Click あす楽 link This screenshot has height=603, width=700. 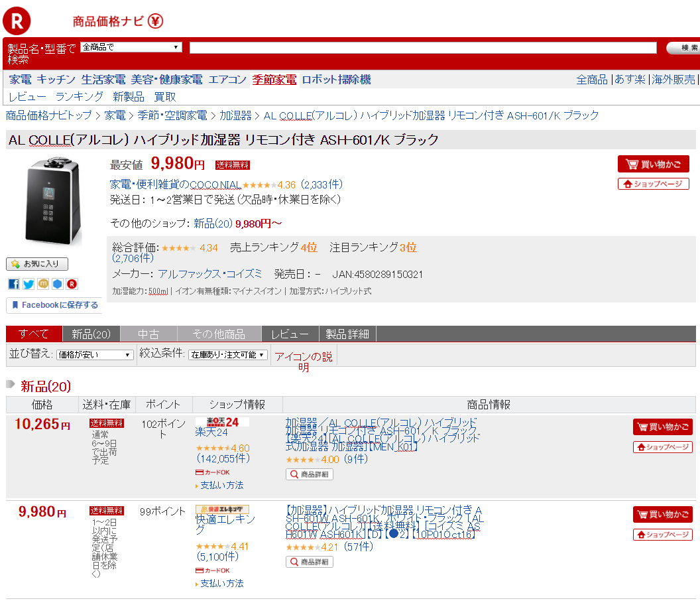point(630,80)
